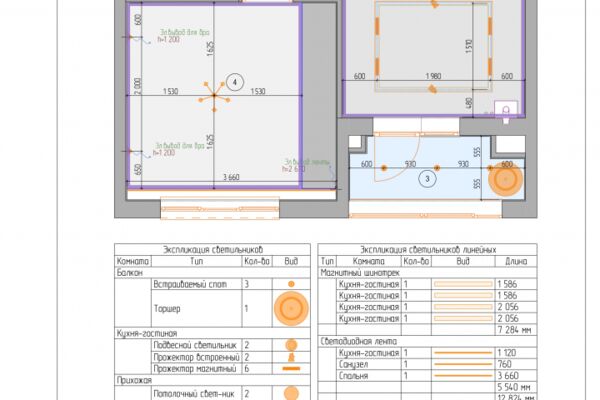Screen dimensions: 600x400
Task: Click the Магнитный шинотрек section row
Action: pyautogui.click(x=427, y=273)
